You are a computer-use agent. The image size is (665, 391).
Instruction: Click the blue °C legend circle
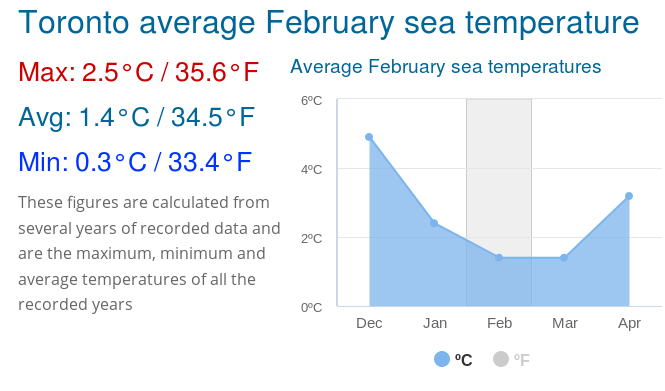(442, 359)
